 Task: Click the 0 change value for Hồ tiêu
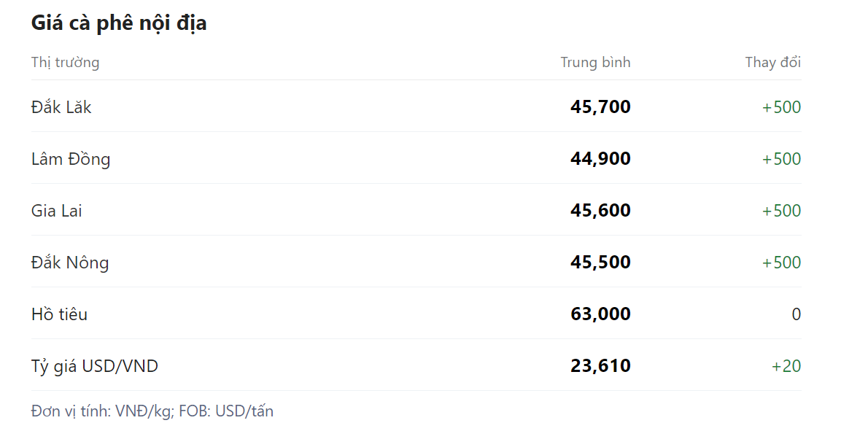[796, 314]
